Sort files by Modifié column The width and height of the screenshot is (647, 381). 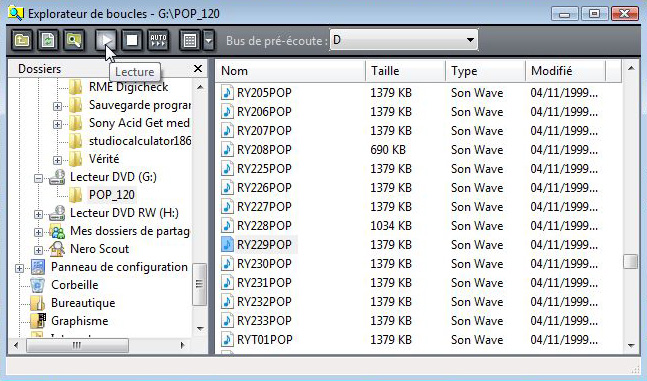566,71
